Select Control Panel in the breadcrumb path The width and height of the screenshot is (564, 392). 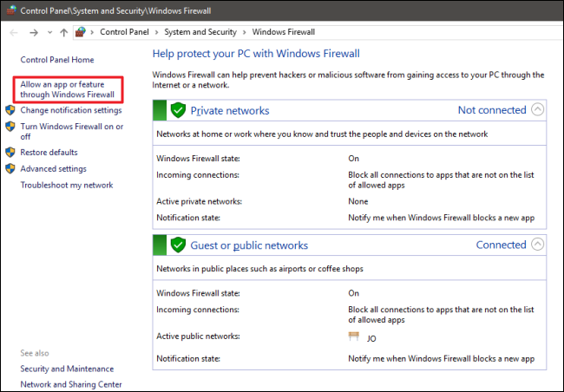pyautogui.click(x=128, y=32)
